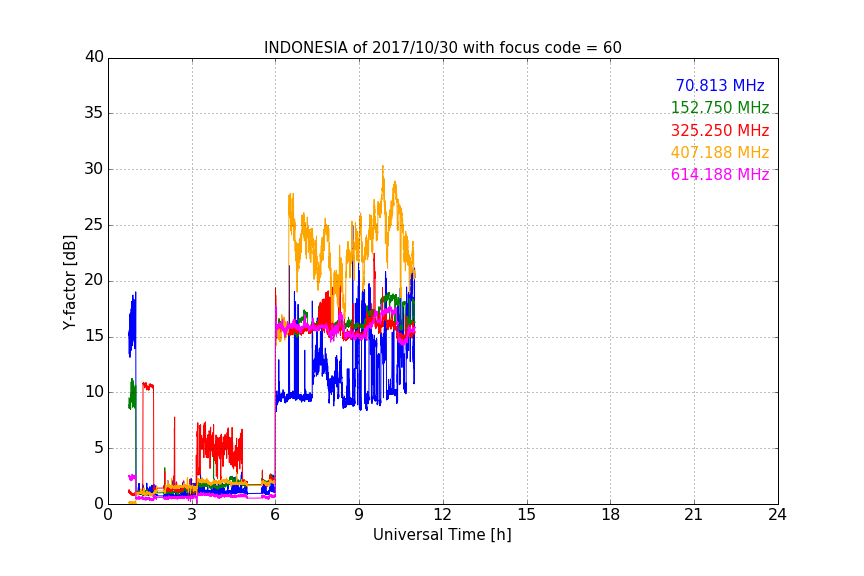Viewport: 864px width, 576px height.
Task: Select the 325.250 MHz legend label
Action: [x=720, y=131]
